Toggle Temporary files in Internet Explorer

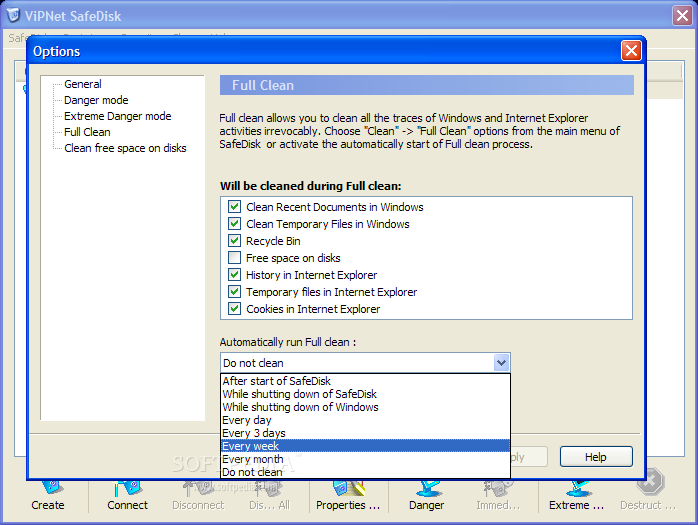pos(235,292)
